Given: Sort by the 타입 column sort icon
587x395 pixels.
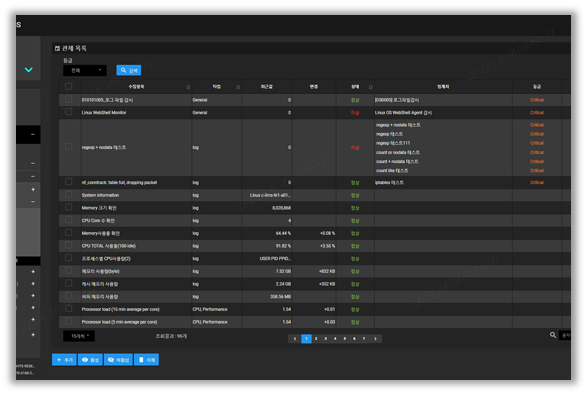Looking at the screenshot, I should tap(238, 87).
